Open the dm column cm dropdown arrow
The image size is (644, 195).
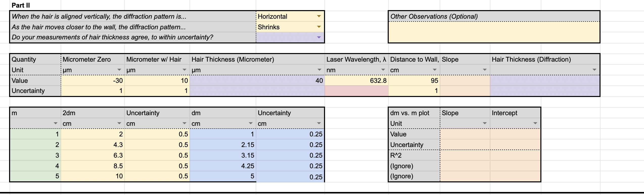tap(250, 124)
